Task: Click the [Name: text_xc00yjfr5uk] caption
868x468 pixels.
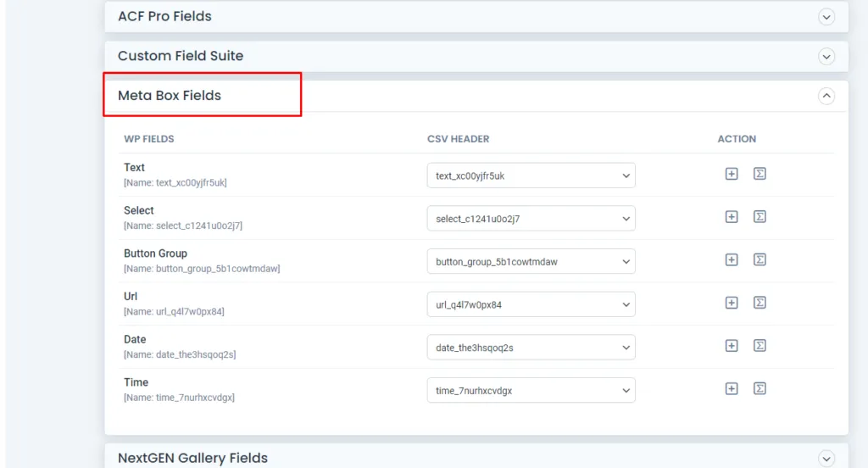Action: (x=175, y=183)
